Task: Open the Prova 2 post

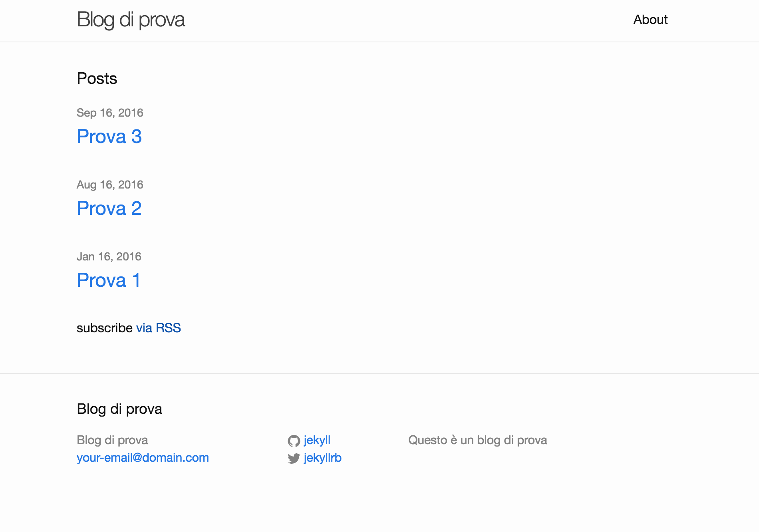Action: click(109, 208)
